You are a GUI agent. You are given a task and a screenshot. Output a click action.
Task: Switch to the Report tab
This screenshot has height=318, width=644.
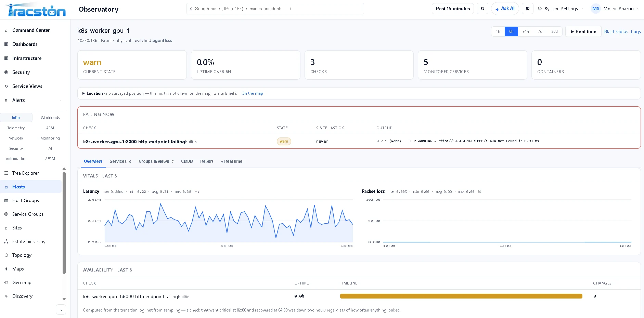(207, 161)
